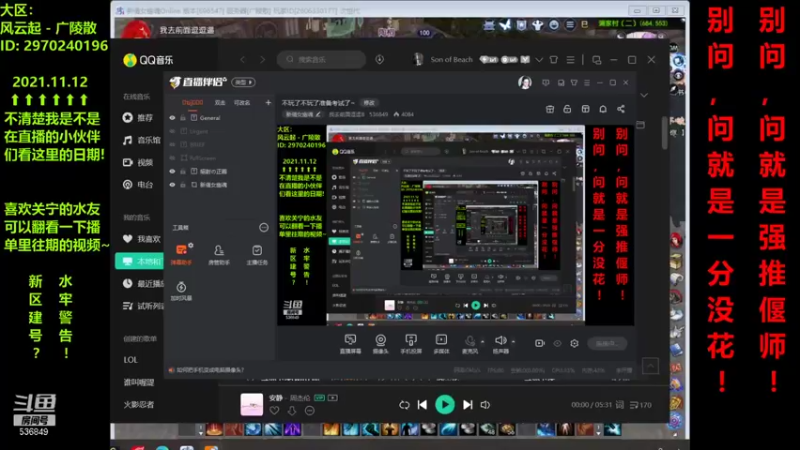Go forward in QQ Music navigation

point(262,60)
